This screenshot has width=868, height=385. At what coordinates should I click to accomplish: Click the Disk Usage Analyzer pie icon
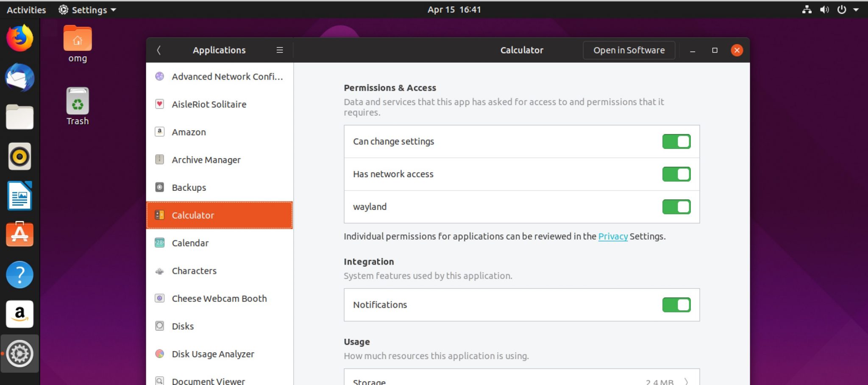click(x=159, y=354)
